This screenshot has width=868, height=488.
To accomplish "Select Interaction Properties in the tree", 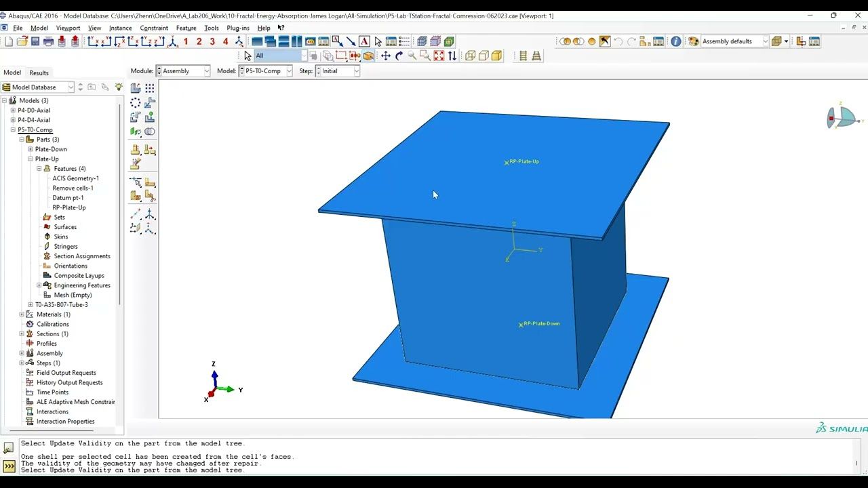I will coord(65,422).
